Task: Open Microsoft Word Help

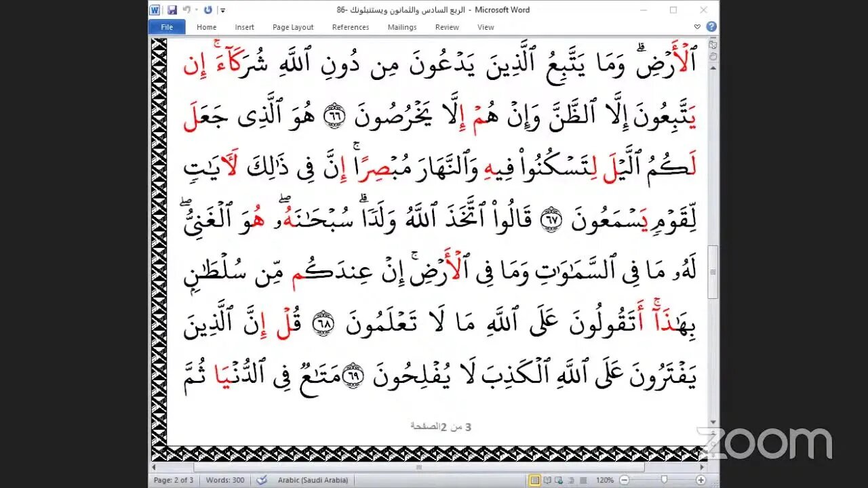Action: (x=711, y=27)
